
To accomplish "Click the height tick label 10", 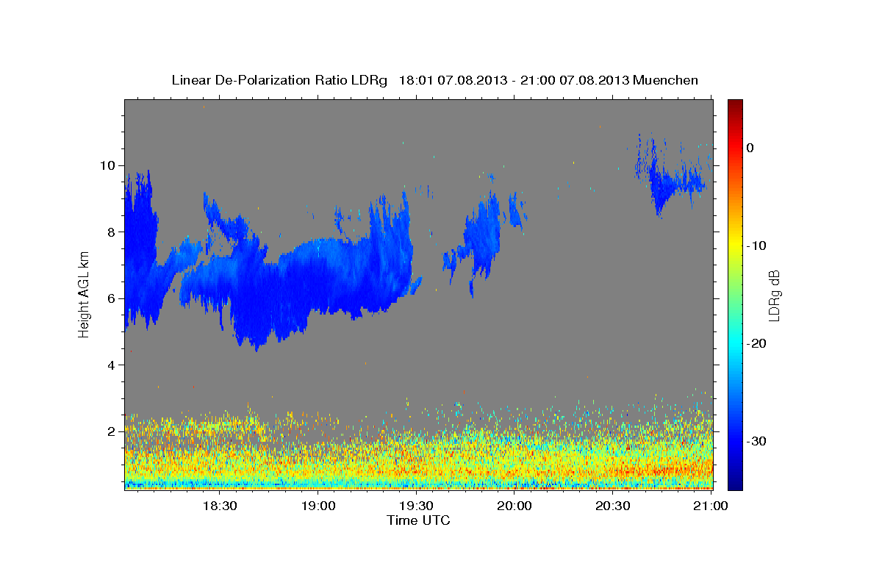I will pyautogui.click(x=109, y=165).
